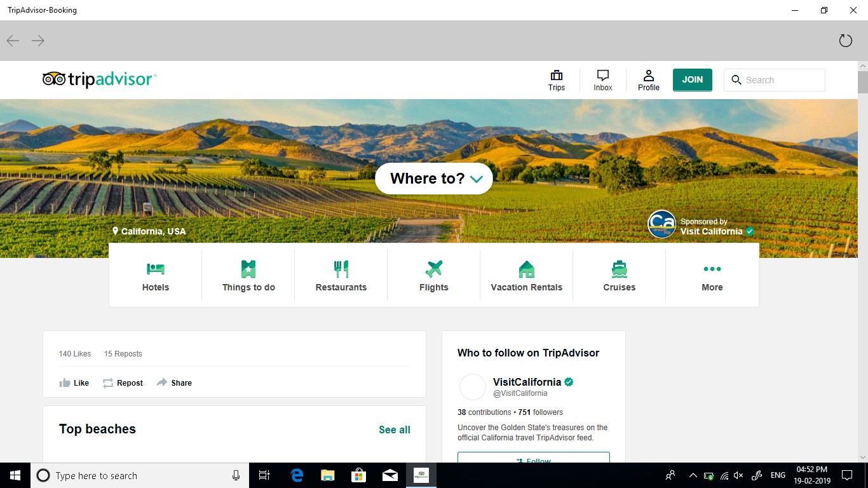The width and height of the screenshot is (868, 488).
Task: Click the page vertical scrollbar thumb
Action: [863, 83]
